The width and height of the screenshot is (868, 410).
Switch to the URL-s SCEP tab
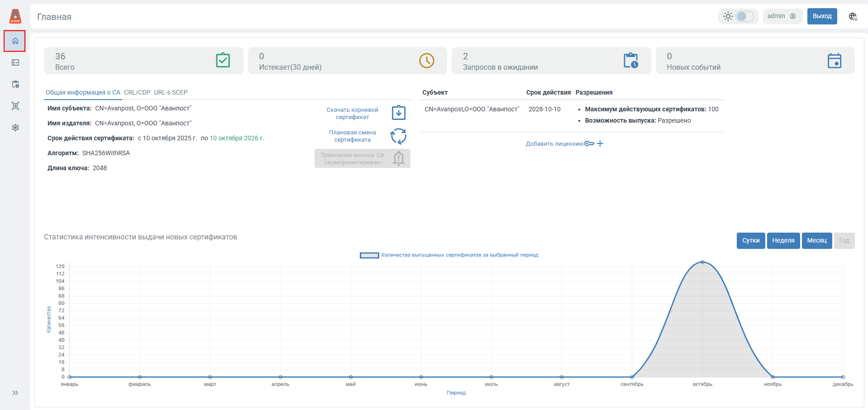[171, 92]
